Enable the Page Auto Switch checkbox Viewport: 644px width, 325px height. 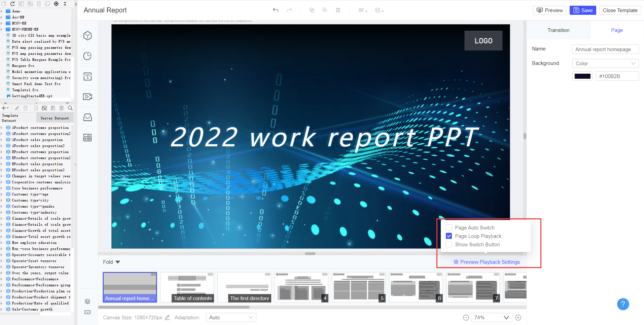click(x=449, y=227)
